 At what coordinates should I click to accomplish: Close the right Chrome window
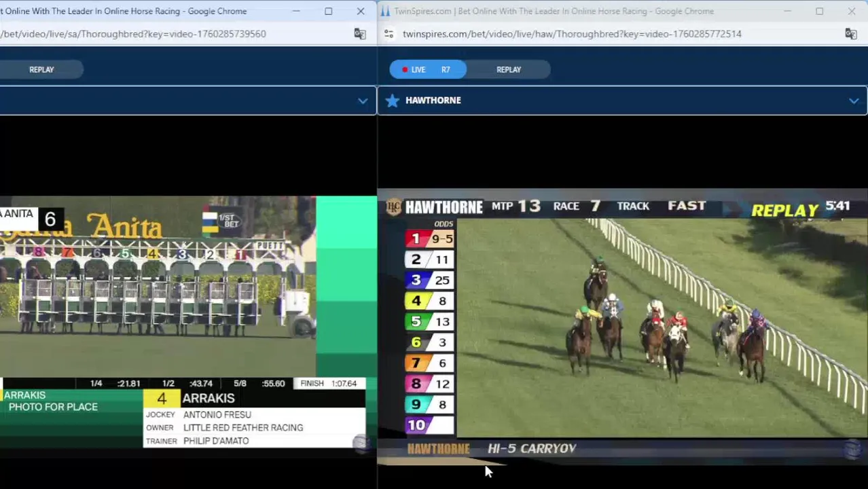coord(852,11)
